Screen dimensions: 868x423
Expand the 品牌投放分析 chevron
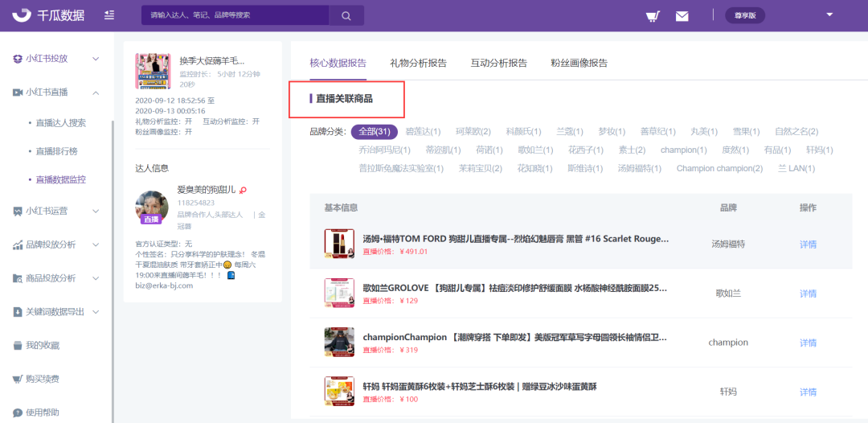95,244
